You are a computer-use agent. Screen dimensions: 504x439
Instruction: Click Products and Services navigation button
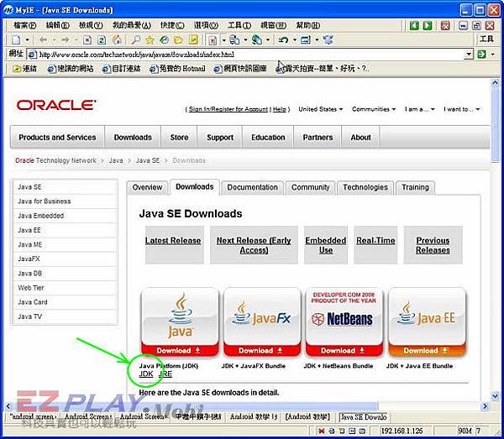pos(57,137)
